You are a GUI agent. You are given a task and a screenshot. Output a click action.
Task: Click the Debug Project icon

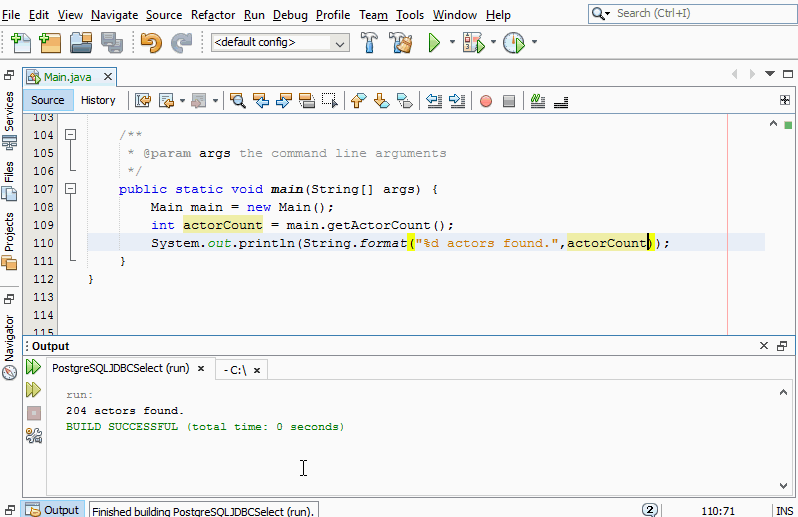[x=473, y=43]
